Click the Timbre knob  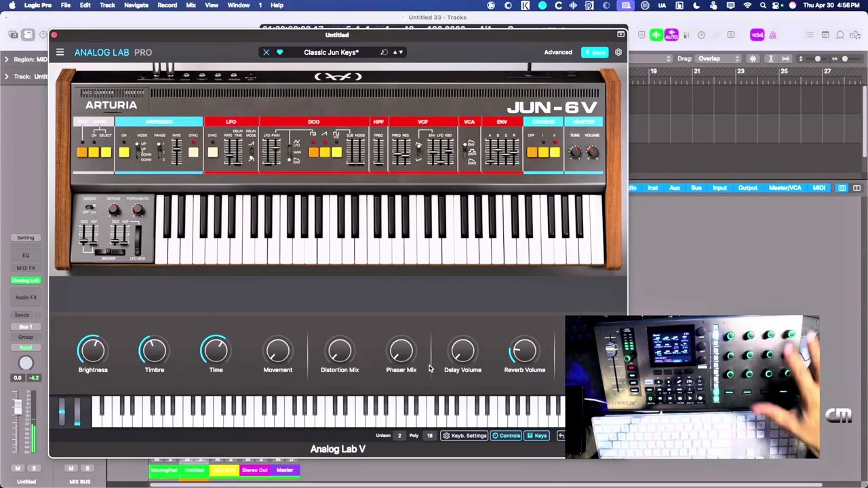point(154,350)
